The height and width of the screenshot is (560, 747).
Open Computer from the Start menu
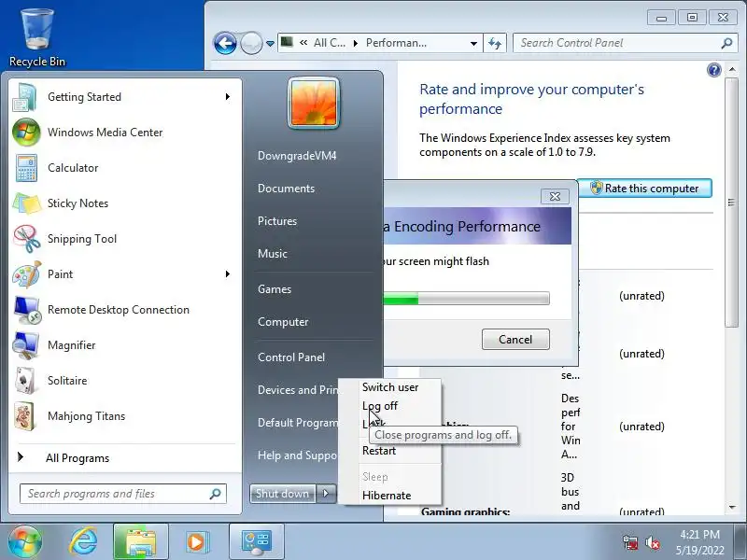click(283, 322)
